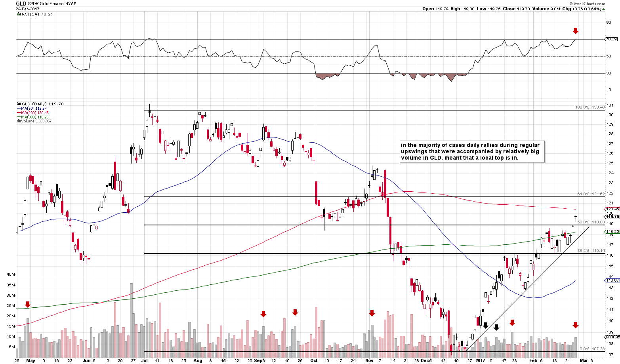Image resolution: width=620 pixels, height=364 pixels.
Task: Click the small icon beside the RSI(14) legend
Action: coord(19,14)
